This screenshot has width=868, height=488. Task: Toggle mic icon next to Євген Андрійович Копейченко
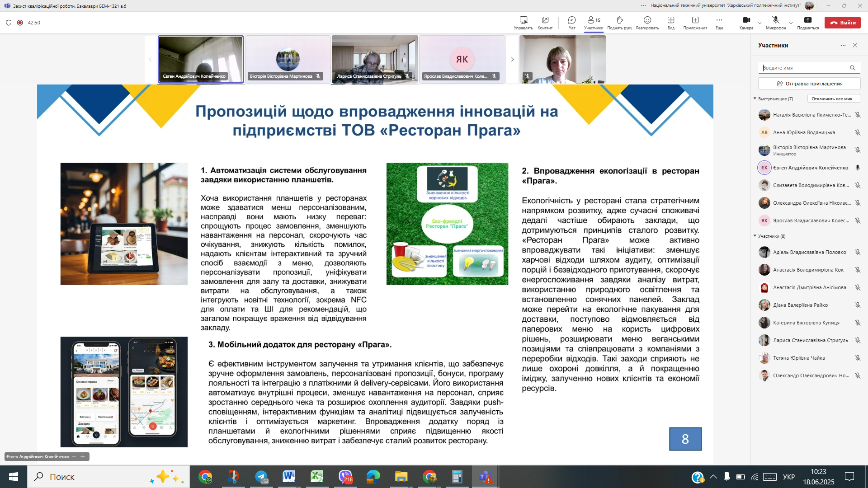coord(857,168)
